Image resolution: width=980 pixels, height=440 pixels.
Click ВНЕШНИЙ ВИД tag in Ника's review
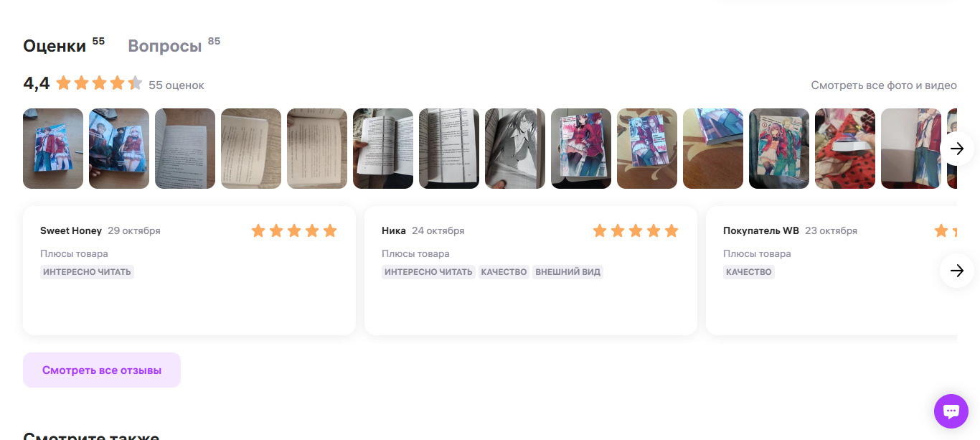(x=567, y=272)
